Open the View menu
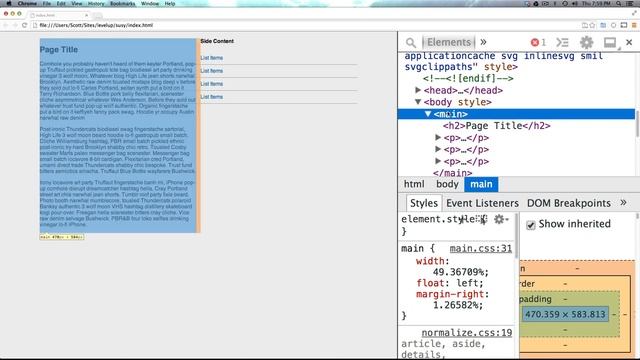The height and width of the screenshot is (360, 640). click(77, 4)
